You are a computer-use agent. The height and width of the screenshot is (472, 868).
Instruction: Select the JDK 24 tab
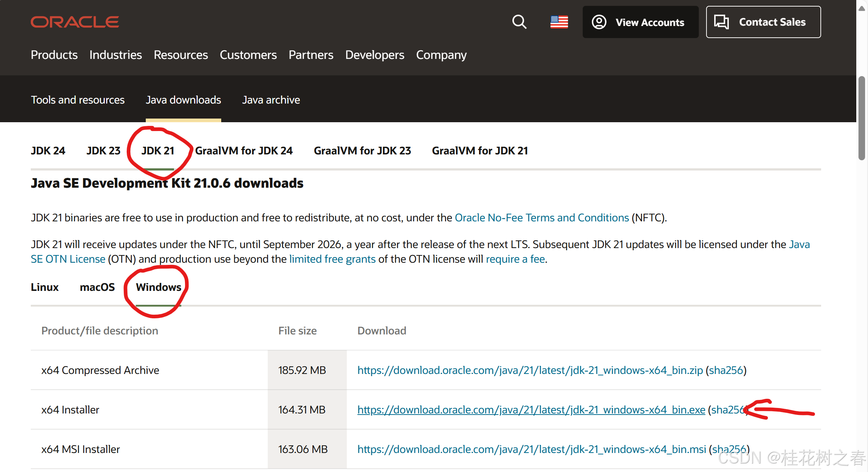48,151
